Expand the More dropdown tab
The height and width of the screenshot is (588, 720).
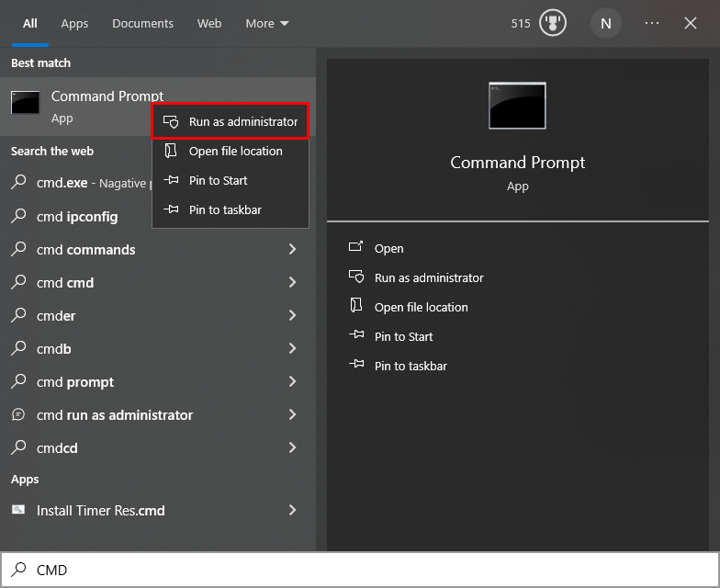tap(266, 24)
